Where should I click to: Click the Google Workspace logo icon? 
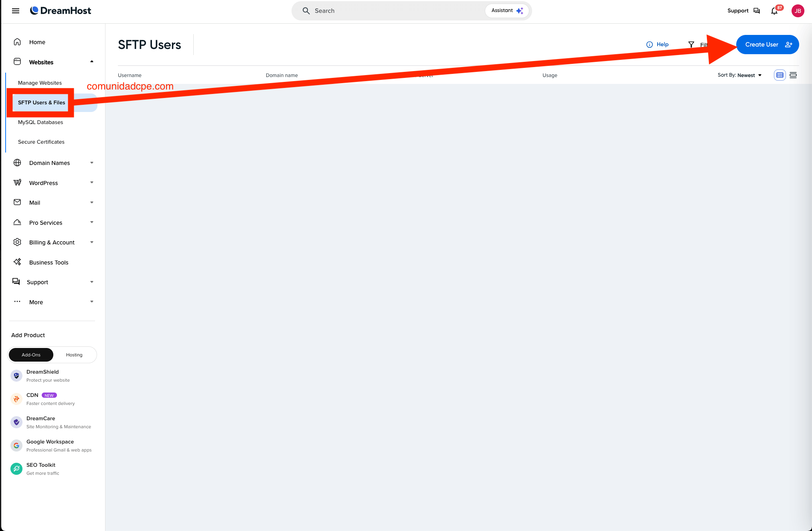pyautogui.click(x=16, y=446)
